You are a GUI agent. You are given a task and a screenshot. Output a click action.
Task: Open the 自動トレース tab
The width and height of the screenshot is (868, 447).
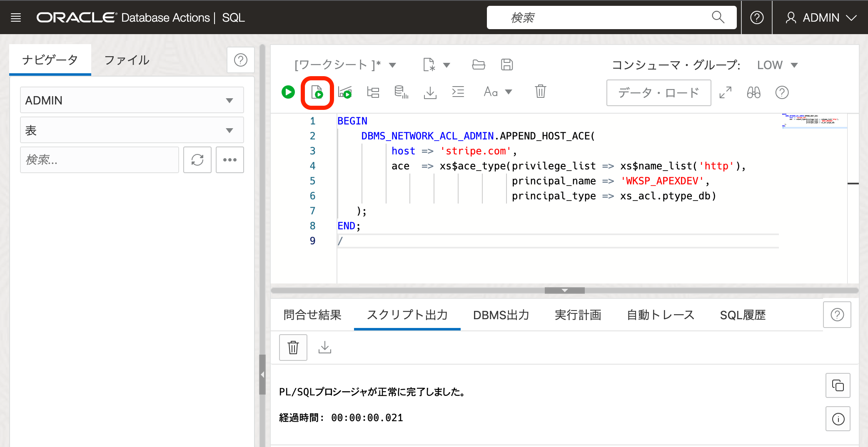(661, 315)
